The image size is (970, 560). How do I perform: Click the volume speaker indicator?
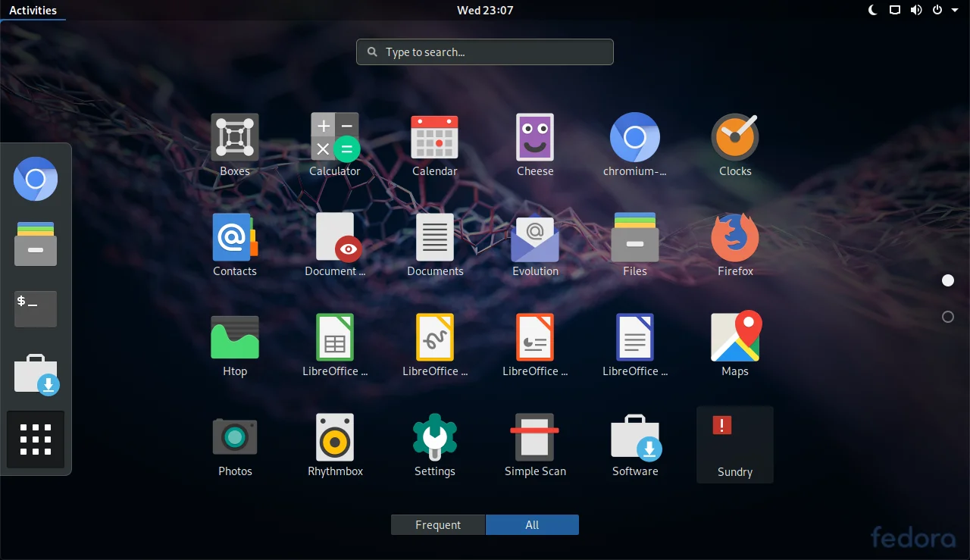coord(916,10)
